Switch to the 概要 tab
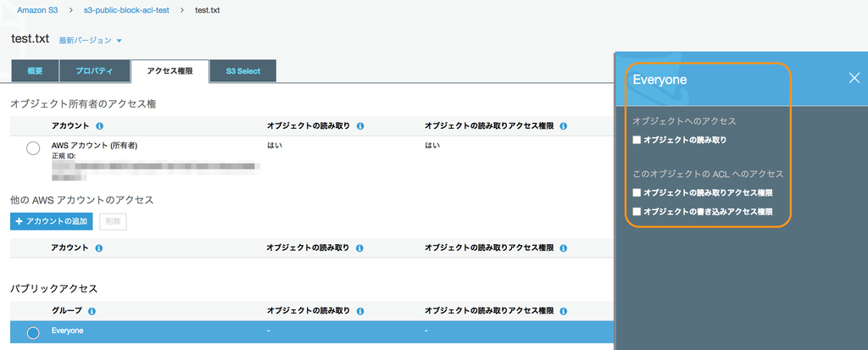868x350 pixels. [35, 71]
